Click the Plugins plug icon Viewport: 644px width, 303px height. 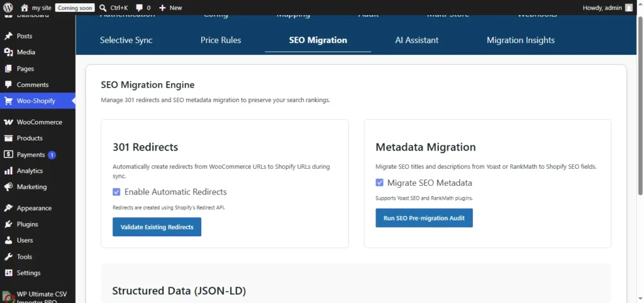click(8, 224)
